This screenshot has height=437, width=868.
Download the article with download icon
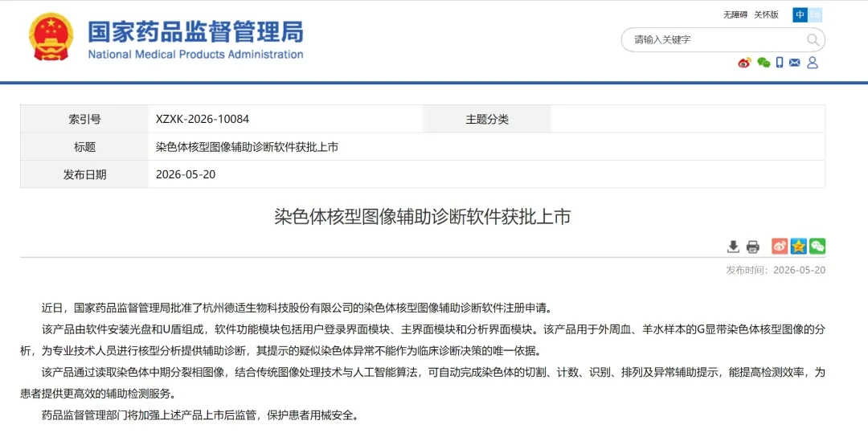click(733, 247)
